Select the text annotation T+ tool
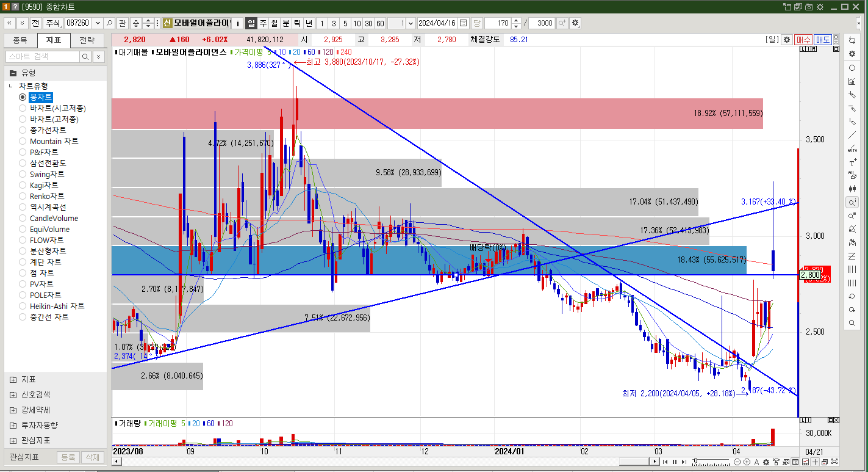 [x=852, y=162]
